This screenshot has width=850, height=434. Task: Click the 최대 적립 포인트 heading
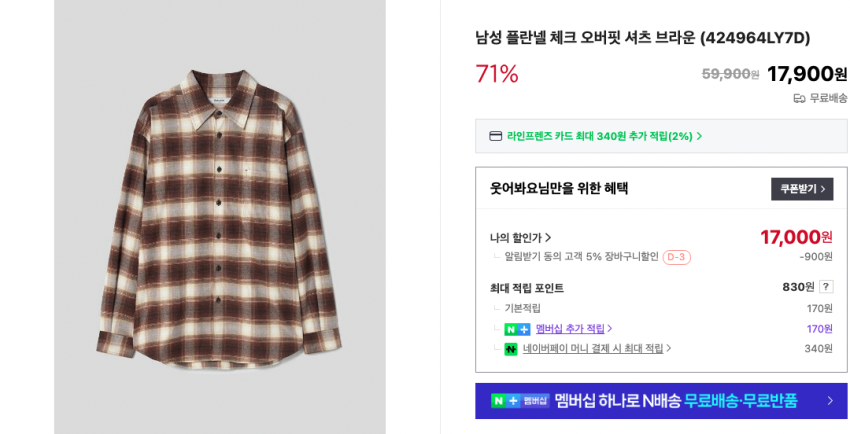click(x=527, y=288)
